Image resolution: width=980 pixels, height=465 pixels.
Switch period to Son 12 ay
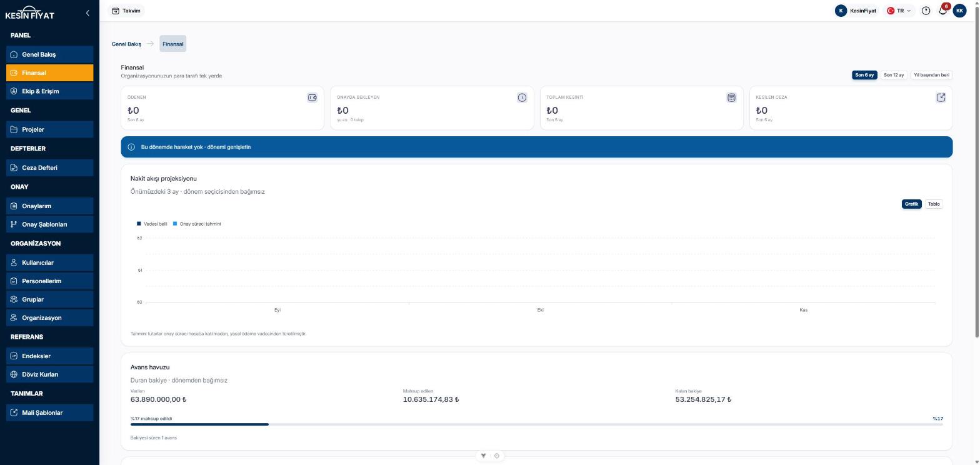tap(894, 75)
